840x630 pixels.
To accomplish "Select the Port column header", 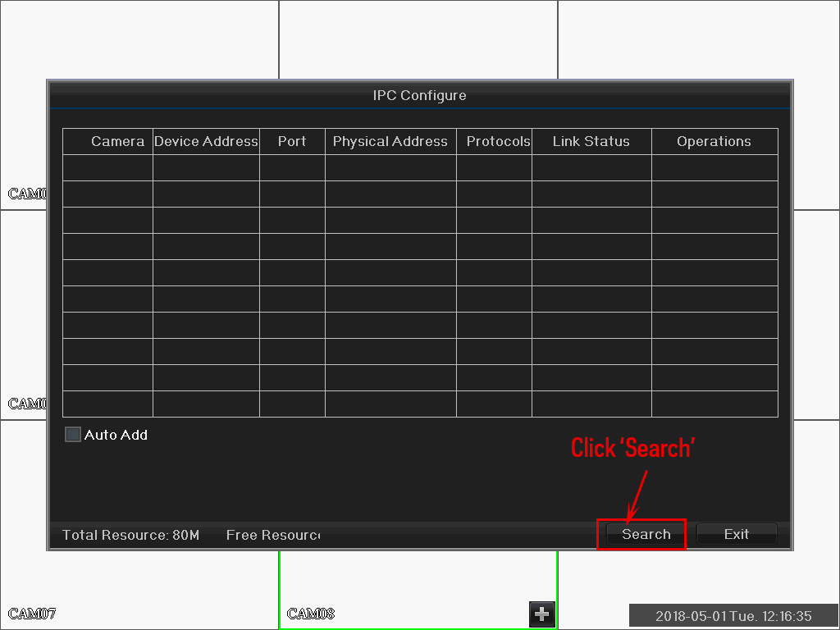I will click(x=292, y=141).
